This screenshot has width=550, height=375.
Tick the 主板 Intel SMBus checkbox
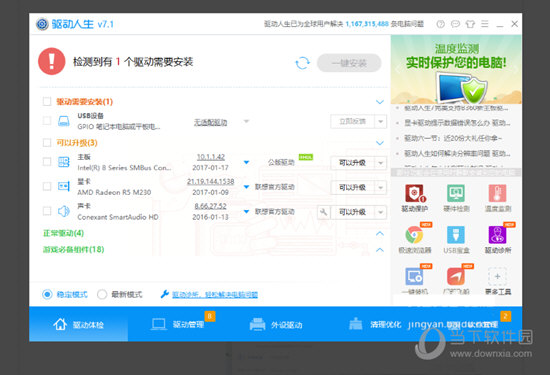pos(47,162)
